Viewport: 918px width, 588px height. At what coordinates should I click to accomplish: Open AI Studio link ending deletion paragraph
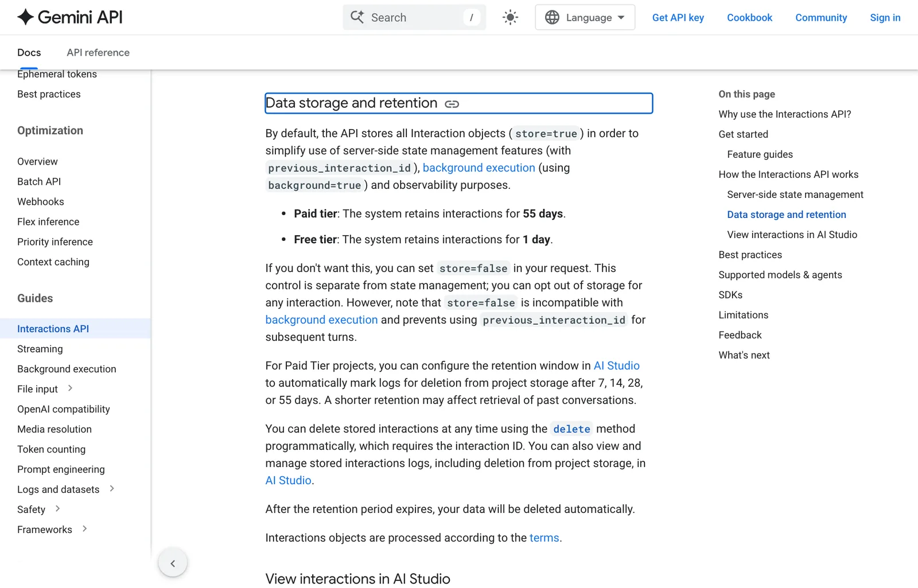pos(288,480)
